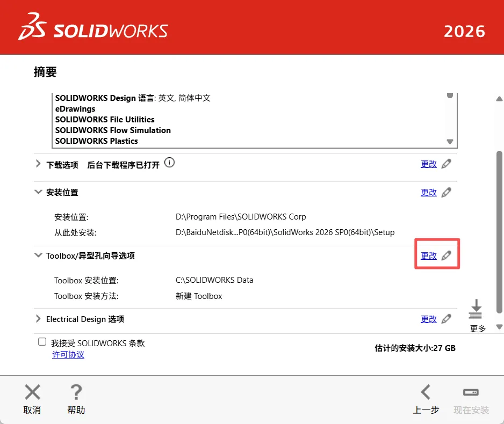Select eDrawings in product list

tap(75, 109)
